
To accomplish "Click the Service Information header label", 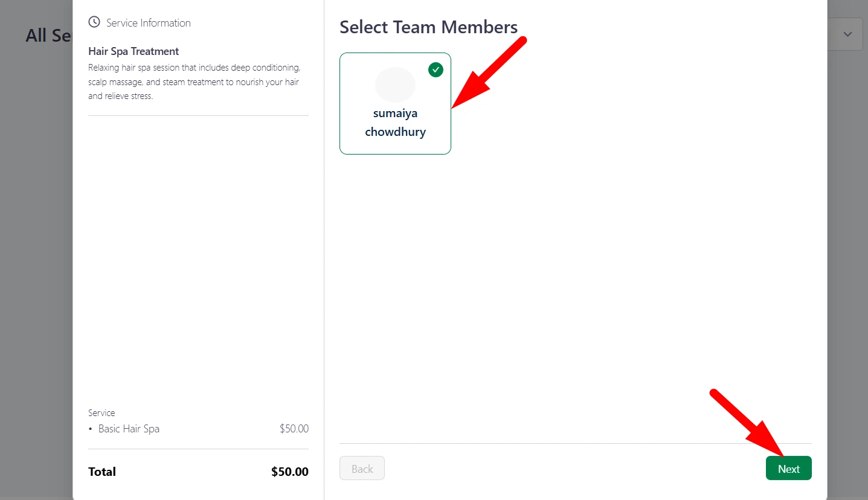I will point(148,22).
